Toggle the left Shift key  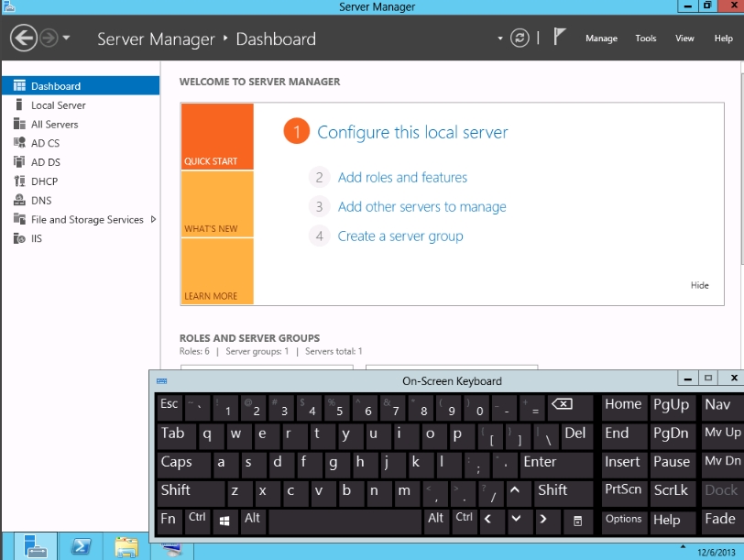(x=191, y=492)
